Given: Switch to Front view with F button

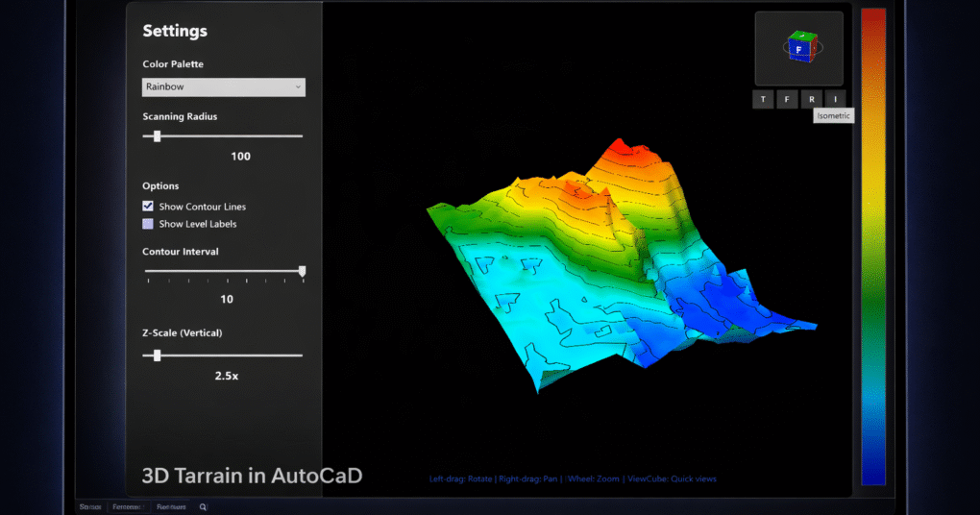Looking at the screenshot, I should pyautogui.click(x=787, y=99).
